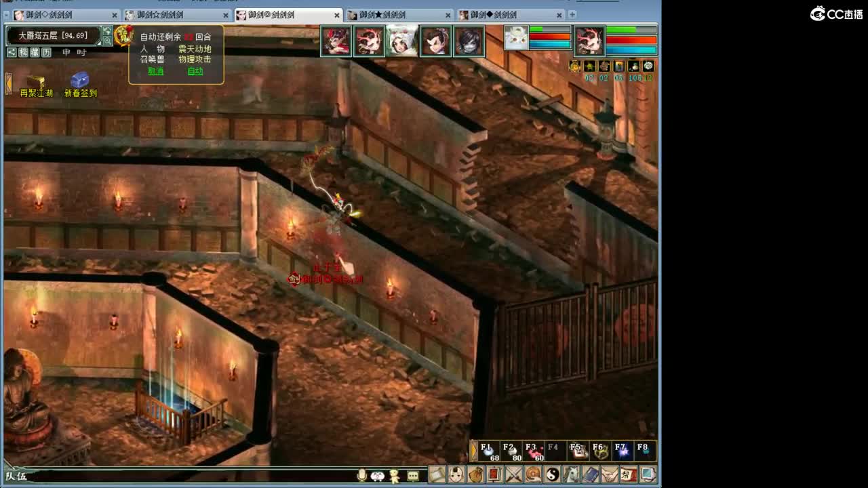This screenshot has height=488, width=868.
Task: Click the last white flower buff icon
Action: coord(648,66)
